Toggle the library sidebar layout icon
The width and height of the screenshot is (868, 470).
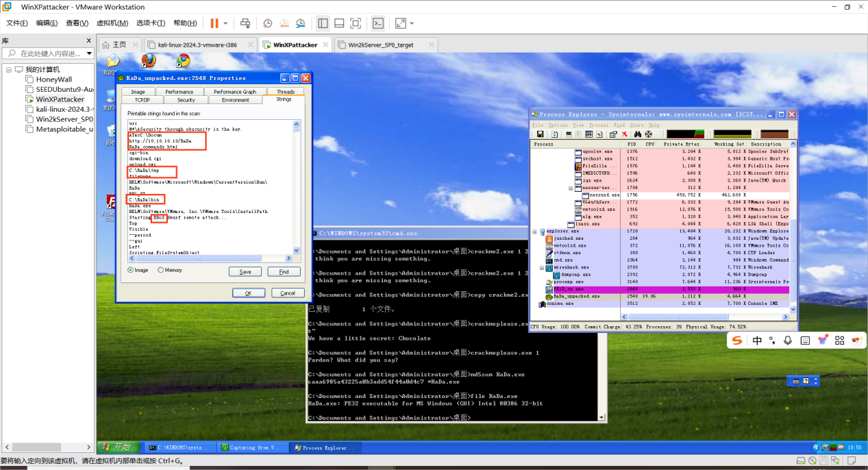tap(323, 23)
